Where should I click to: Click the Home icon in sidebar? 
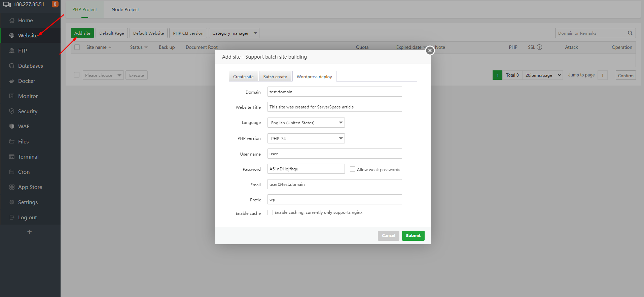point(12,20)
